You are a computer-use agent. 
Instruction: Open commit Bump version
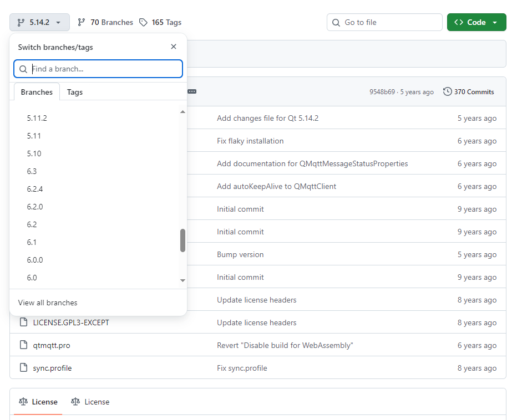tap(240, 254)
